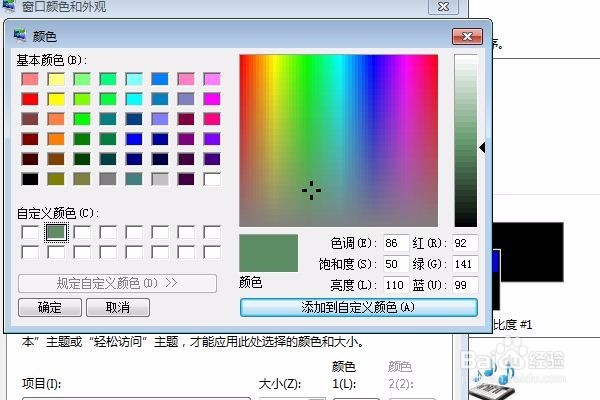Screen dimensions: 600x400
Task: Select the bright cyan basic color swatch
Action: tap(134, 99)
